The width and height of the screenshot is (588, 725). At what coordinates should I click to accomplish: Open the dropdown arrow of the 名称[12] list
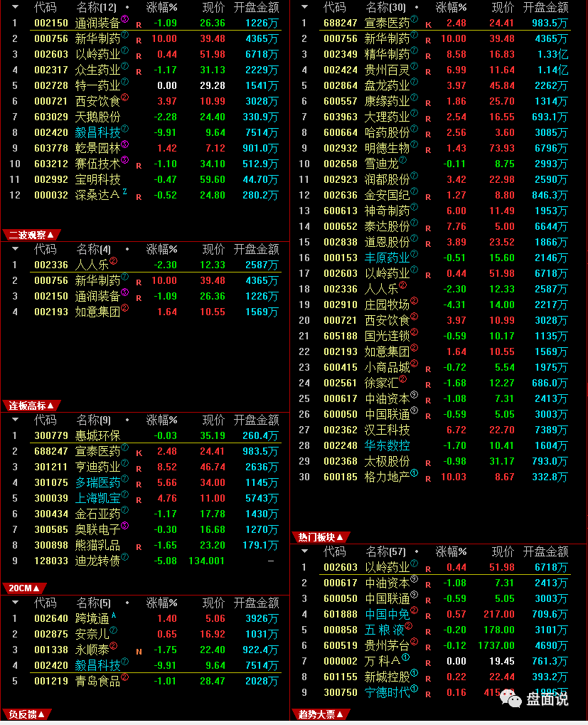click(x=15, y=7)
